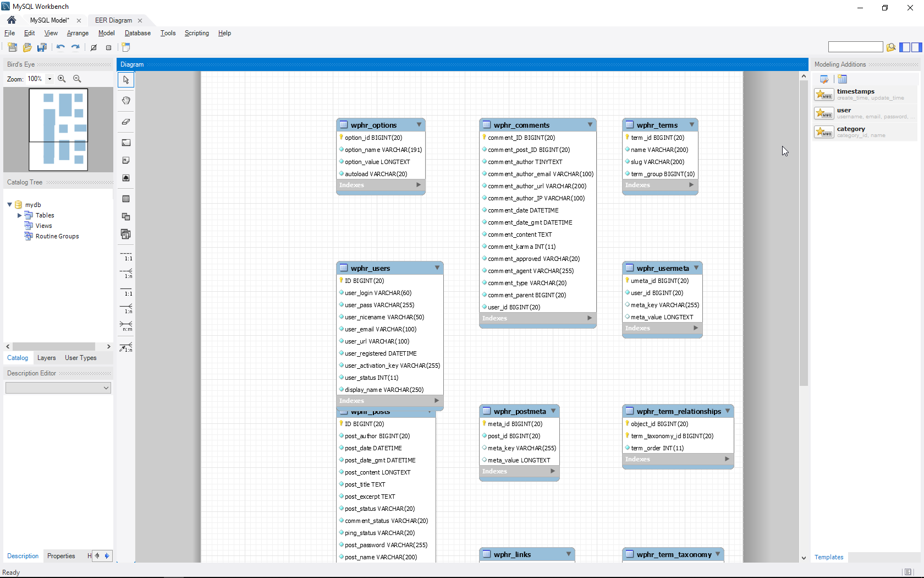The image size is (924, 578).
Task: Activate the hand pan tool
Action: coord(126,100)
